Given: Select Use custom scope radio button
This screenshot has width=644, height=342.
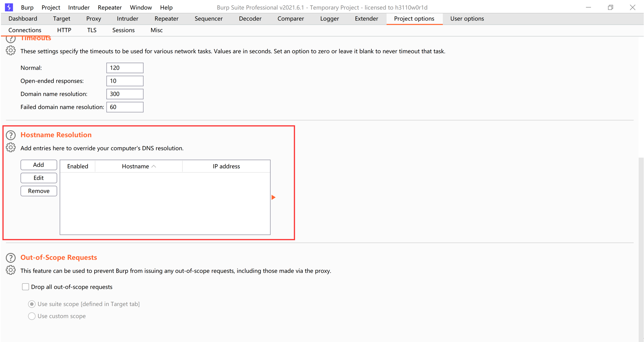Looking at the screenshot, I should point(32,316).
